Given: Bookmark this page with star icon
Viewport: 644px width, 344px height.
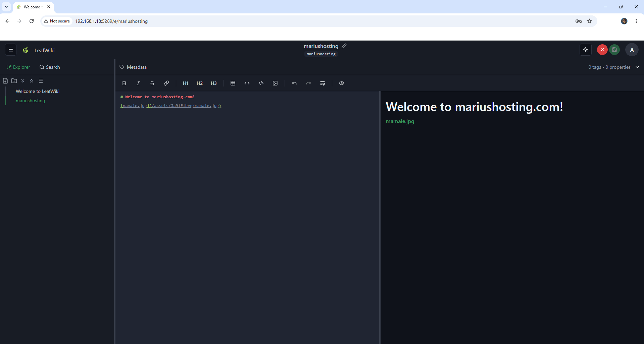Looking at the screenshot, I should 589,21.
